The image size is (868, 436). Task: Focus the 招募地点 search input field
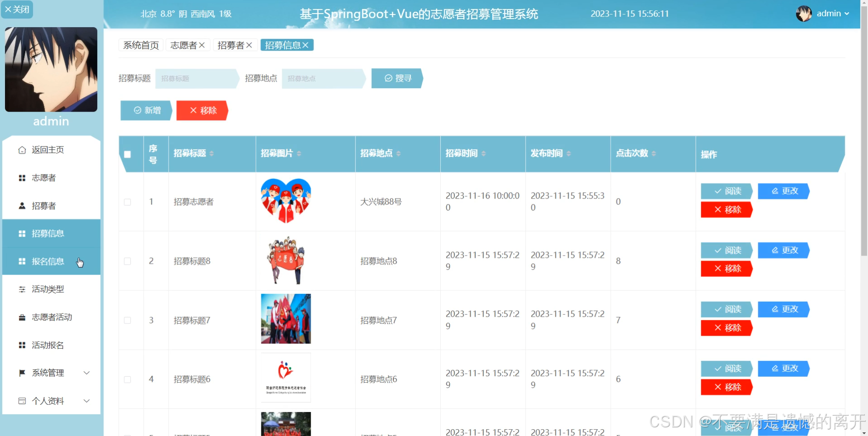click(x=323, y=79)
